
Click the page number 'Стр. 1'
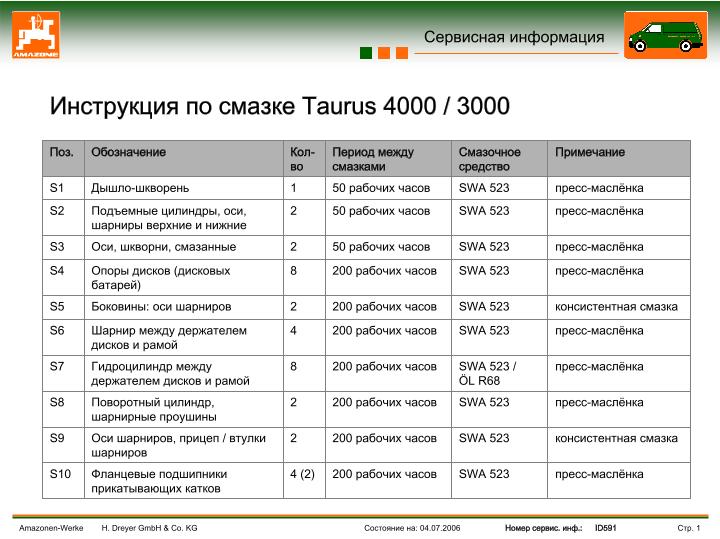tap(689, 528)
